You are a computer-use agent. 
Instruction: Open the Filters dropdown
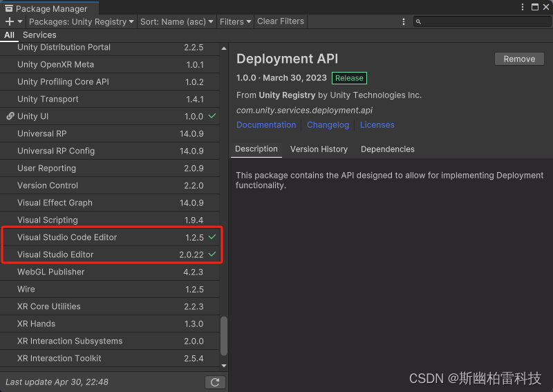pyautogui.click(x=235, y=22)
